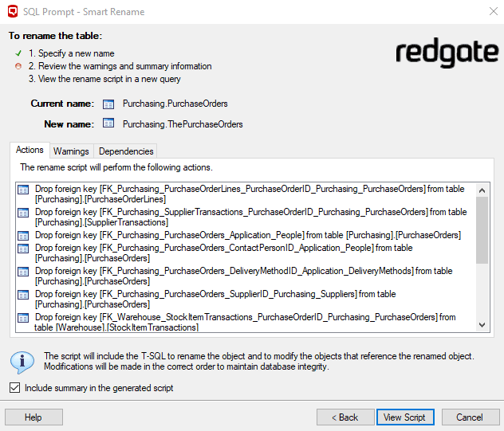
Task: Select the FK_Purchasing_SupplierTransactions_PurchaseOrderID drop action row
Action: pyautogui.click(x=246, y=217)
